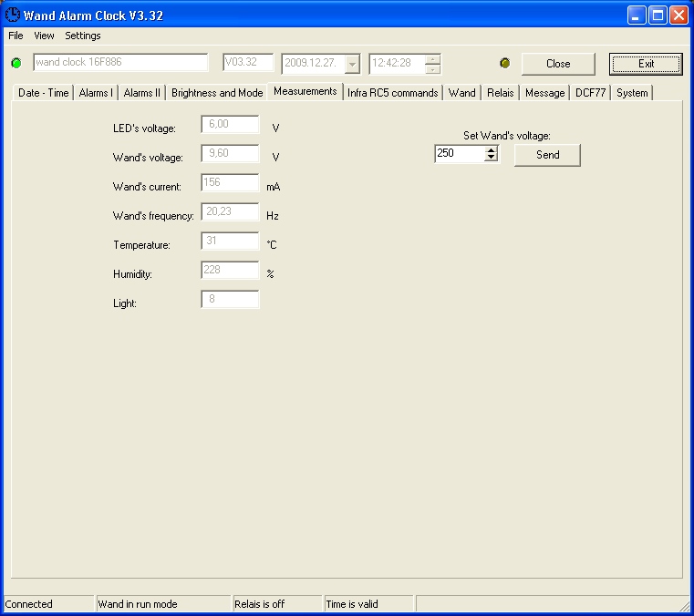
Task: Click the Set Wand's voltage field showing 250
Action: coord(460,153)
